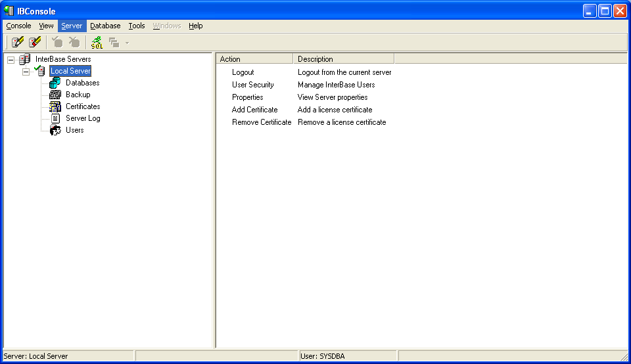
Task: Click 'Server: Local Server' in status bar
Action: tap(35, 356)
